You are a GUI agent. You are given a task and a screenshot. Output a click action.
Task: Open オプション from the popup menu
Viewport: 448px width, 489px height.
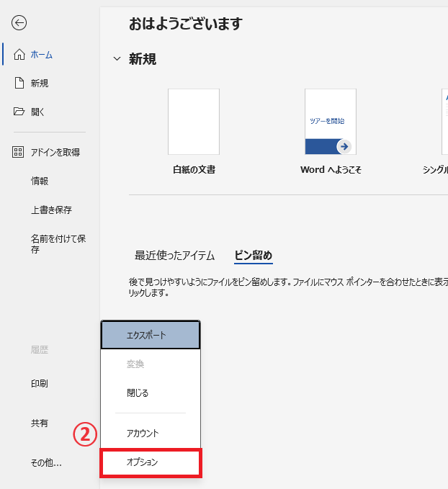[x=151, y=462]
